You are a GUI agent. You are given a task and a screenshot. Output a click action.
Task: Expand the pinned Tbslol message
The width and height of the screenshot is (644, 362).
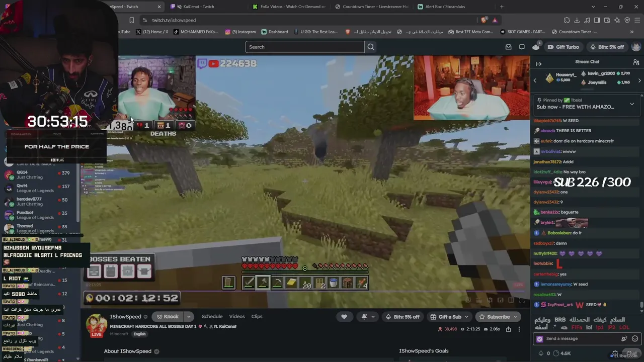click(x=632, y=105)
